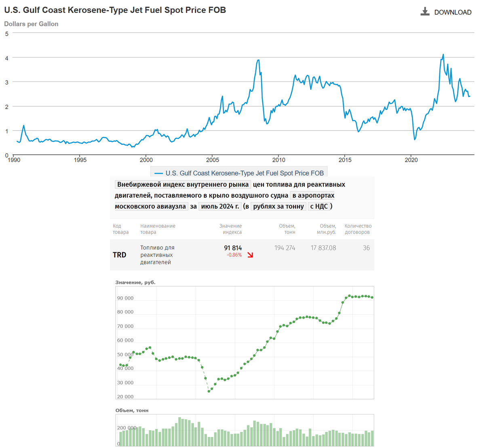Click the last green data point on index chart
485x448 pixels.
[372, 298]
